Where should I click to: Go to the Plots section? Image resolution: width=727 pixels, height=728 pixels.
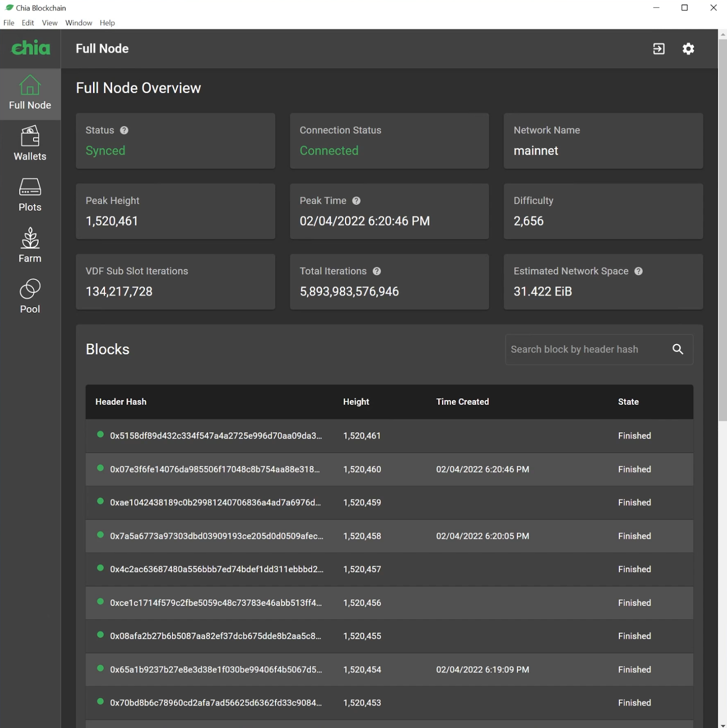pyautogui.click(x=30, y=195)
